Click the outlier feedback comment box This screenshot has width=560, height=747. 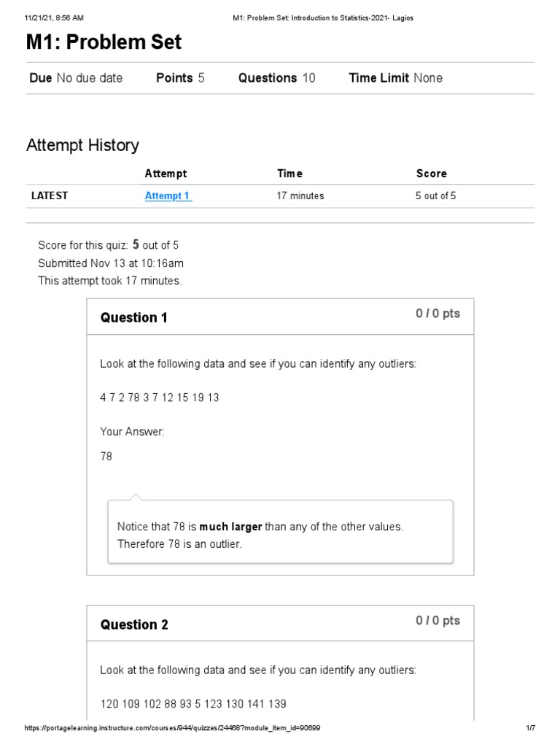pyautogui.click(x=280, y=535)
